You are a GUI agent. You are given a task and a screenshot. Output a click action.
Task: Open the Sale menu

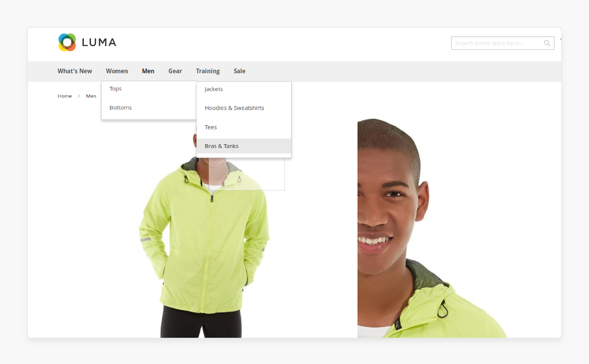239,71
